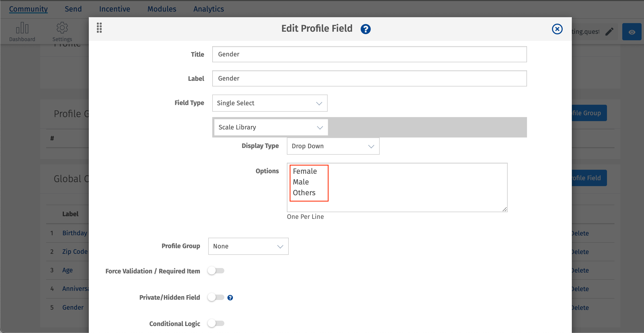The width and height of the screenshot is (644, 333).
Task: Open the Zip Code profile field
Action: pos(75,252)
